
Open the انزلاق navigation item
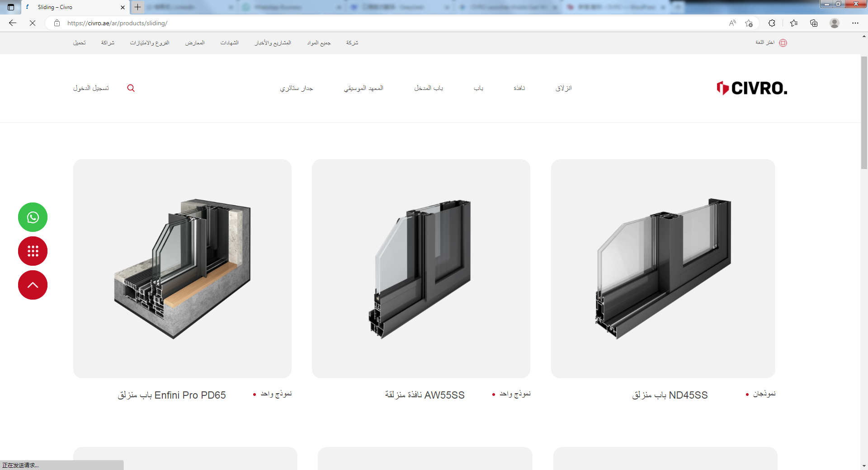[x=564, y=88]
